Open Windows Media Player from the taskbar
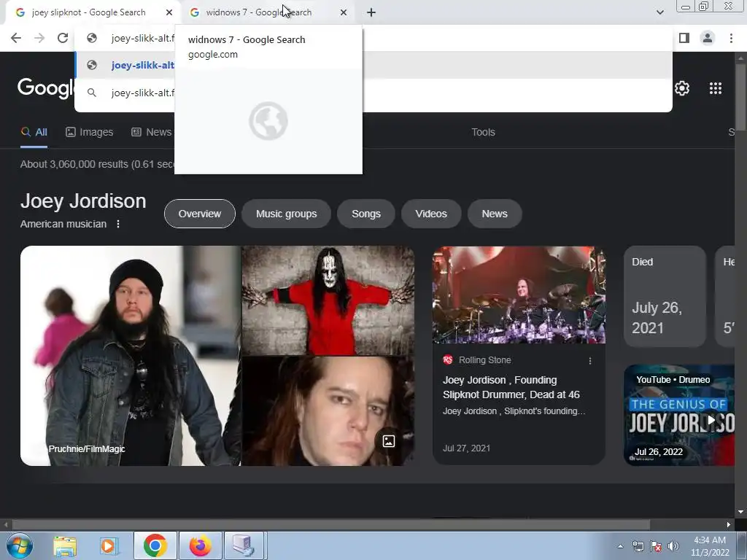The height and width of the screenshot is (560, 747). 109,545
